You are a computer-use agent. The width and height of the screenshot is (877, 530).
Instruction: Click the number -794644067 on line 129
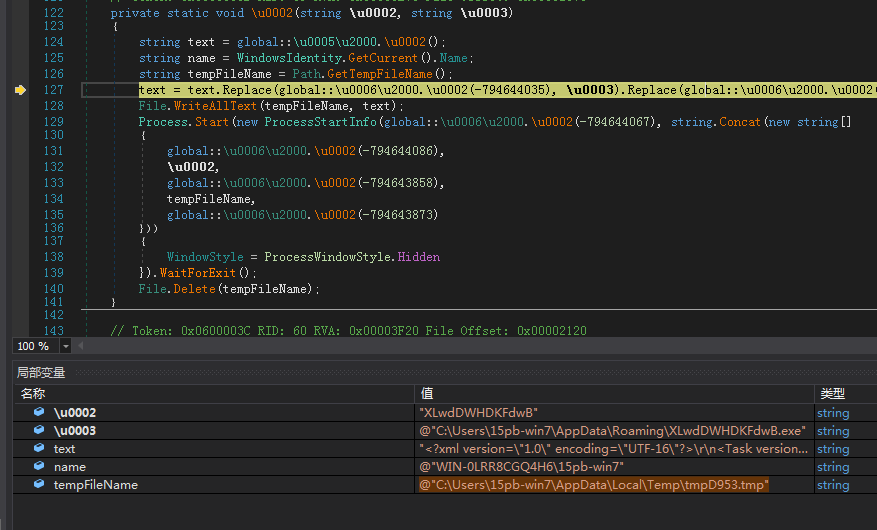tap(614, 121)
